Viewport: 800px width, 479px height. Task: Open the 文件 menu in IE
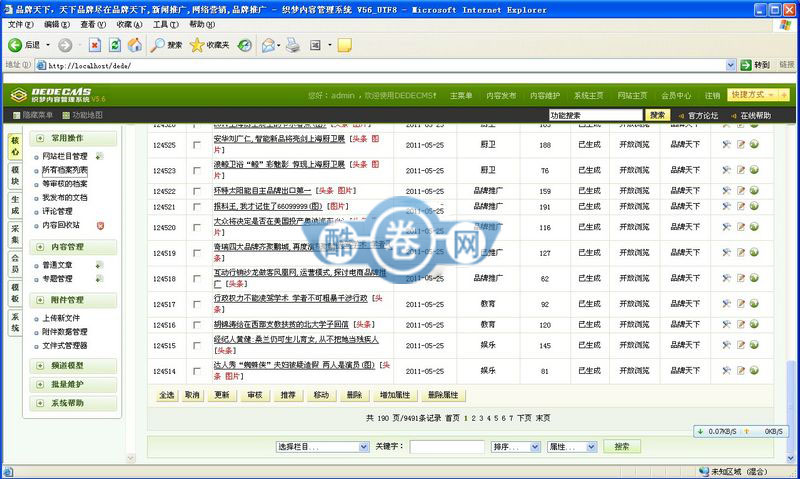click(x=20, y=24)
